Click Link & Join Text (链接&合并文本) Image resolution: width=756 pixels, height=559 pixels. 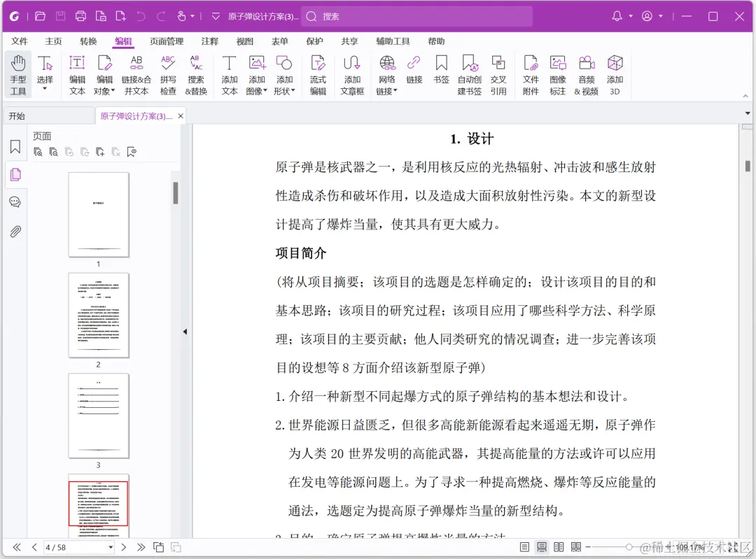tap(136, 75)
